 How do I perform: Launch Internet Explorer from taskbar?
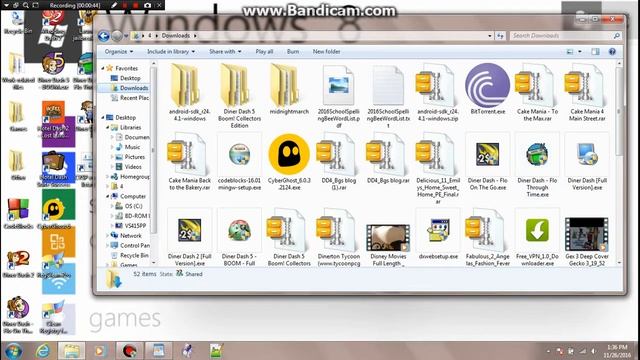pos(42,351)
